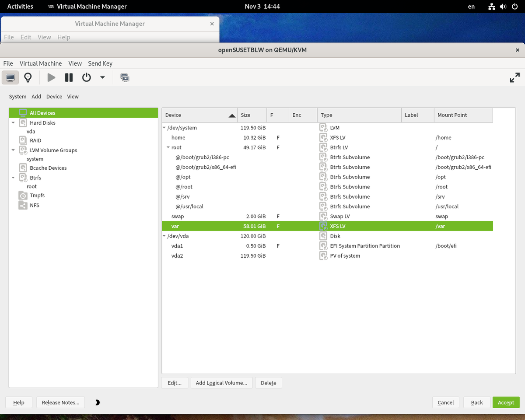Toggle the crescent moon dark mode icon
525x420 pixels.
97,402
